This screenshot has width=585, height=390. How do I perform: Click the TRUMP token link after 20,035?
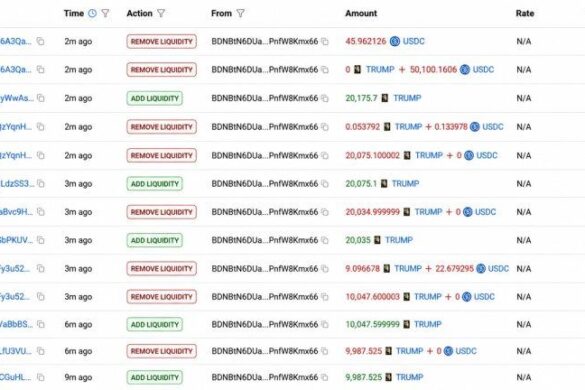pyautogui.click(x=399, y=240)
